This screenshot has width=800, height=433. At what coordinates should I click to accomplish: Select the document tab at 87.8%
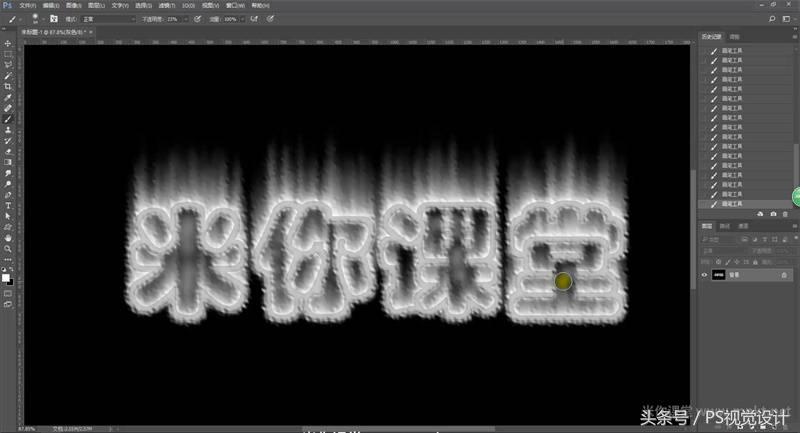[x=53, y=32]
